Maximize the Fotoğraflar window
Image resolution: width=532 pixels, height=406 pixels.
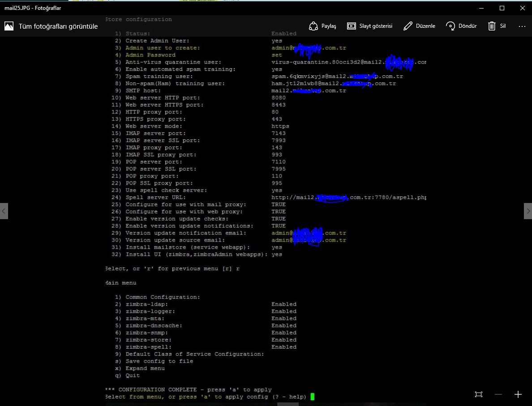[502, 8]
